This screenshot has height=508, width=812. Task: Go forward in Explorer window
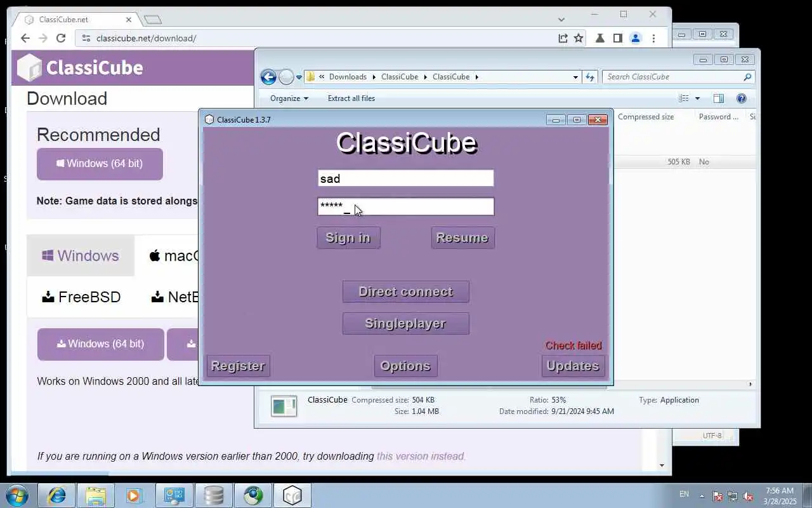(x=286, y=77)
